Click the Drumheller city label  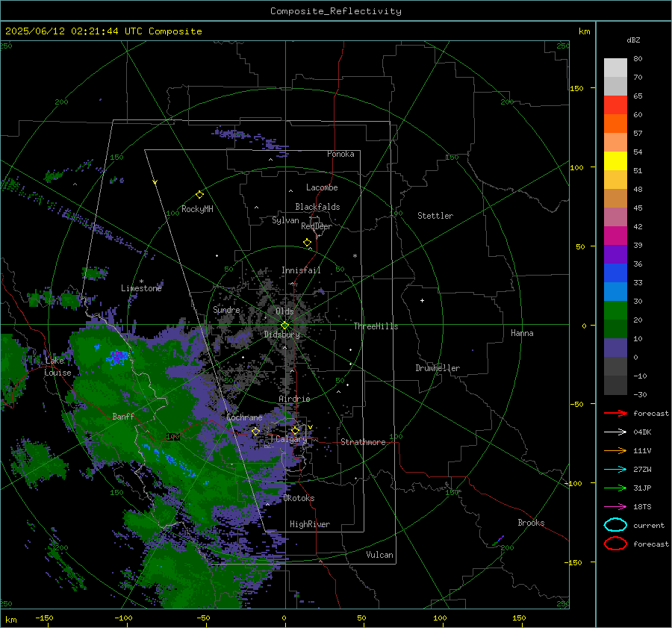(438, 368)
